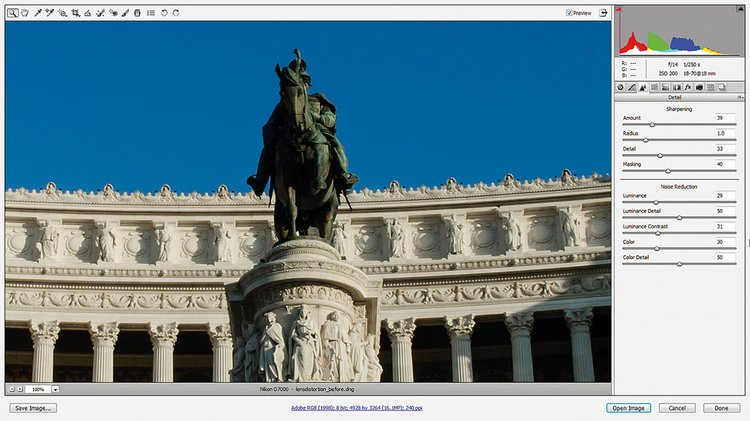Click the Masking slider handle
The image size is (750, 421).
pyautogui.click(x=668, y=171)
